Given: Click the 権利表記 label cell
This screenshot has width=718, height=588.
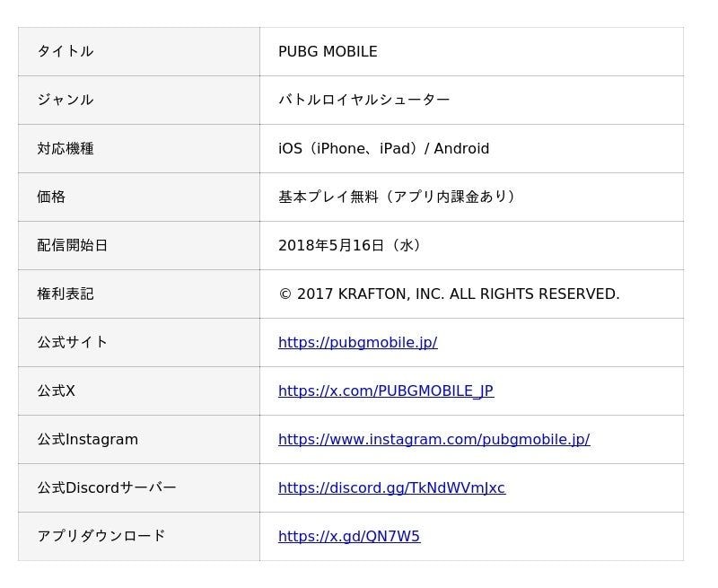Looking at the screenshot, I should pyautogui.click(x=139, y=294).
